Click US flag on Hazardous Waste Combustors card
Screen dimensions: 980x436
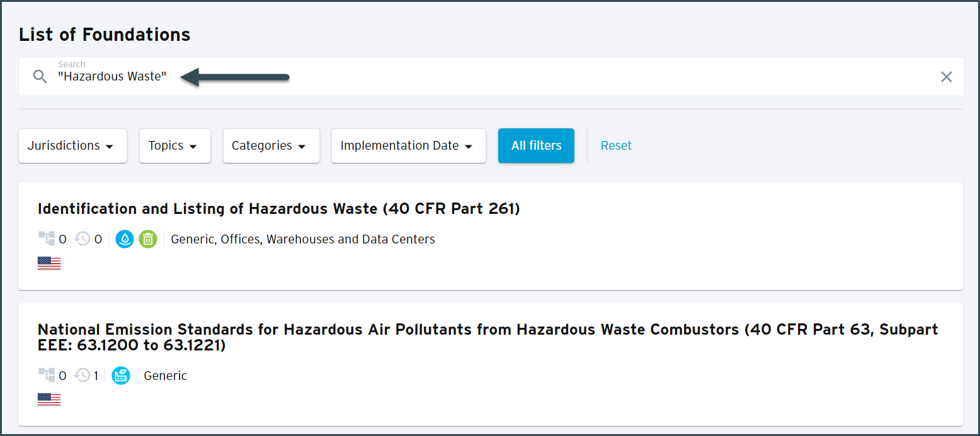coord(49,400)
